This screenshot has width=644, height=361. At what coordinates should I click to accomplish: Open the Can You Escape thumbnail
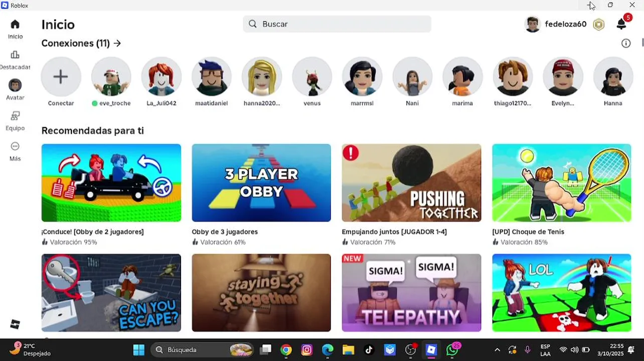click(111, 293)
